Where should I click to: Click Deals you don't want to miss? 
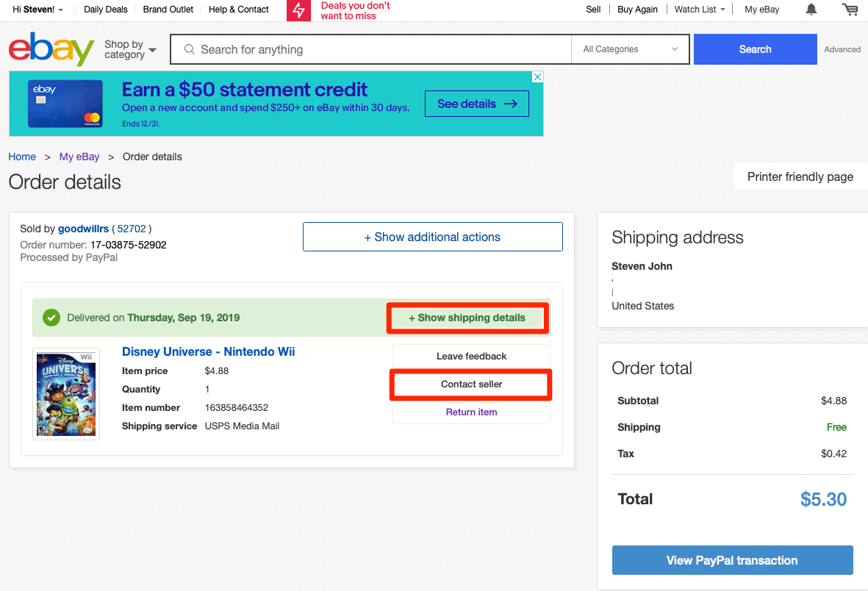pyautogui.click(x=356, y=10)
